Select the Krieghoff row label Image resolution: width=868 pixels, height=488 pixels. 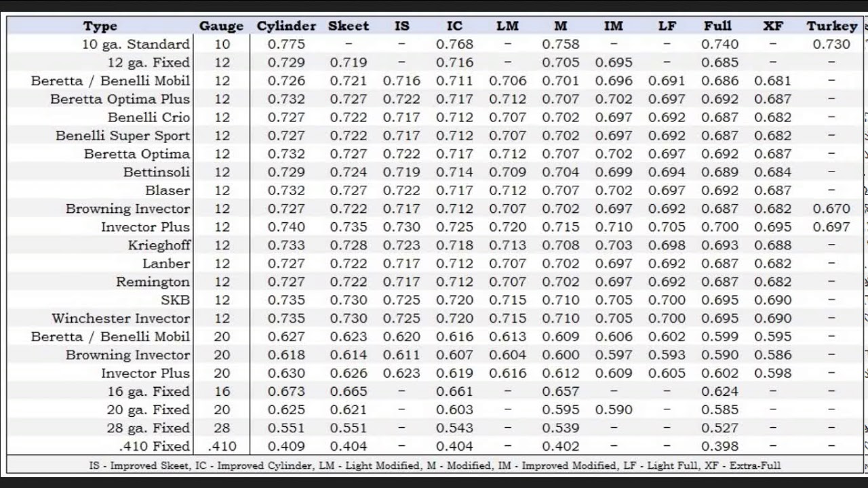(x=159, y=245)
